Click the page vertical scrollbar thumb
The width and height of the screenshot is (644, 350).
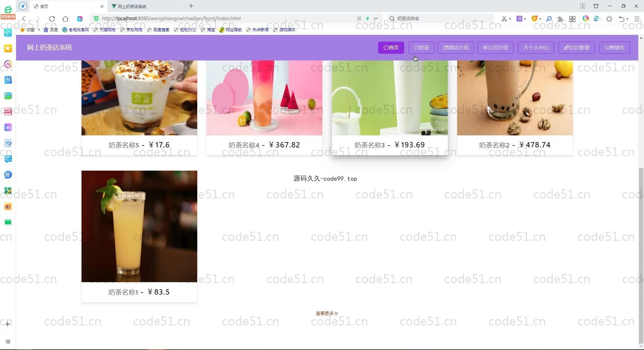click(641, 255)
